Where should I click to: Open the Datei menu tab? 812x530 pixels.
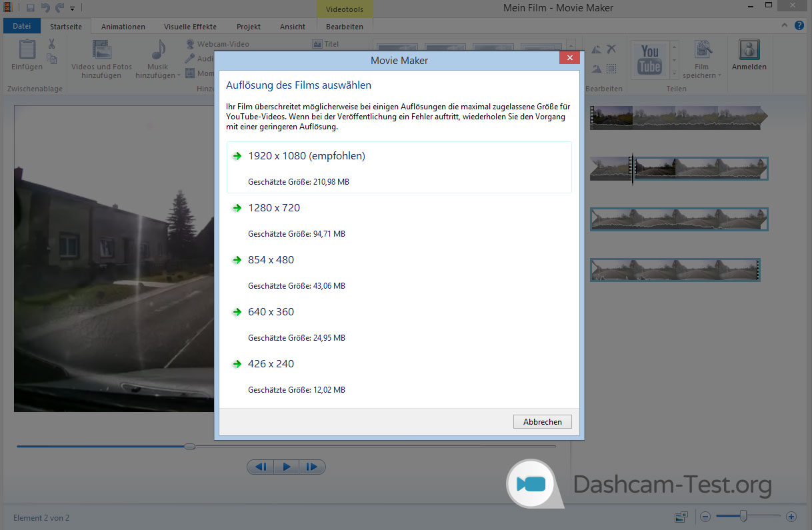[x=22, y=27]
